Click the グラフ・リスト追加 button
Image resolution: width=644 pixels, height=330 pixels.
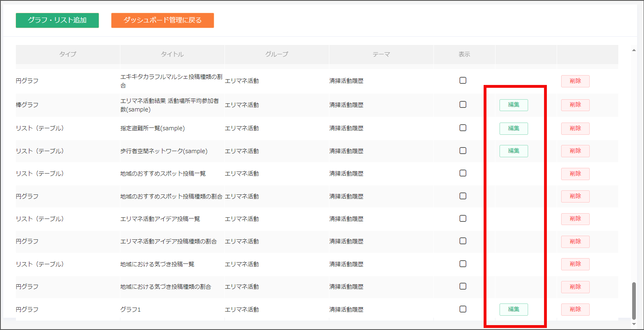[57, 20]
